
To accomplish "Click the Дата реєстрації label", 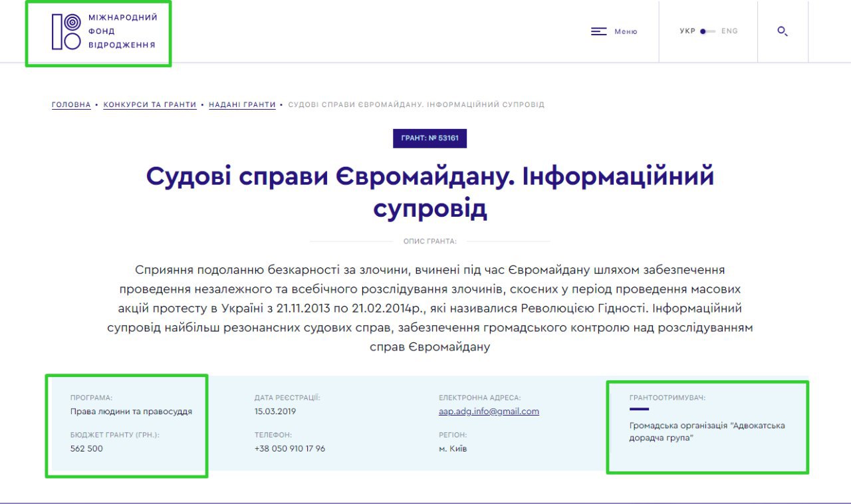I will tap(287, 398).
